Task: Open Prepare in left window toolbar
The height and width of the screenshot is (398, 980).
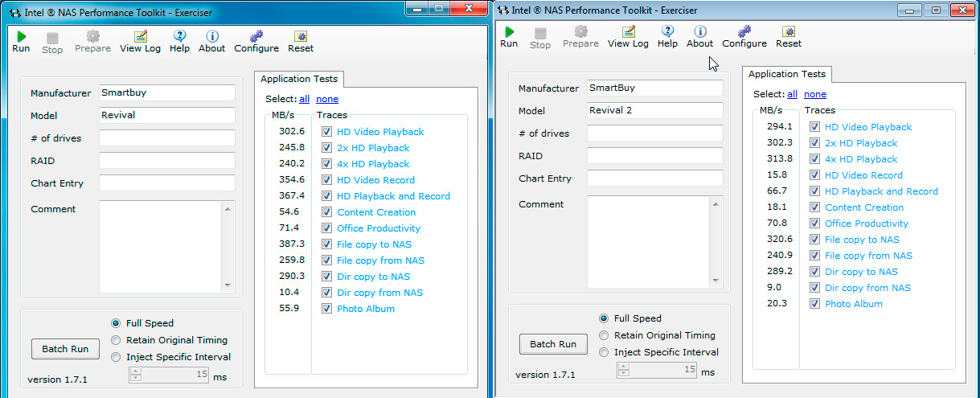Action: click(92, 42)
